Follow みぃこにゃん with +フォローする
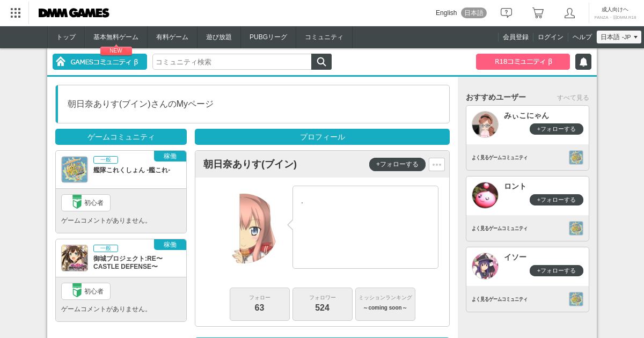Viewport: 644px width, 338px height. (557, 129)
